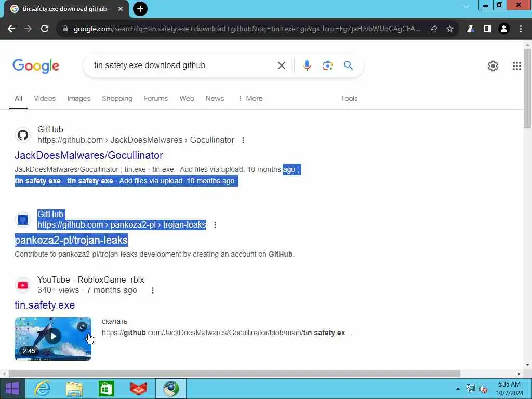Image resolution: width=532 pixels, height=399 pixels.
Task: Switch to the Web tab
Action: [187, 98]
